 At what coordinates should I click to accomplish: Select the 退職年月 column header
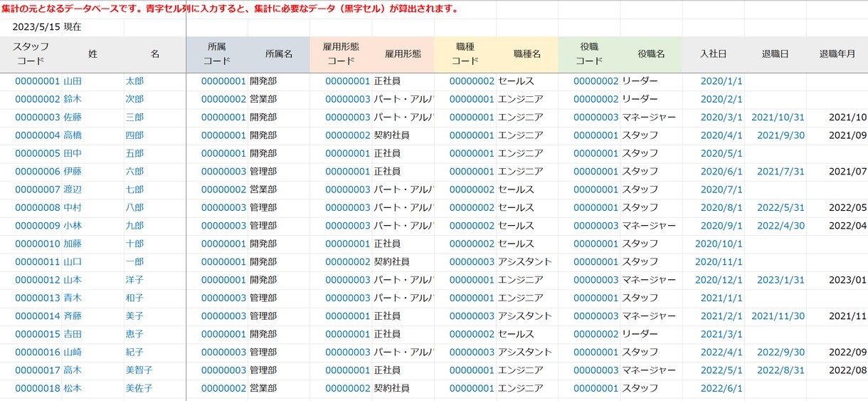pos(837,54)
